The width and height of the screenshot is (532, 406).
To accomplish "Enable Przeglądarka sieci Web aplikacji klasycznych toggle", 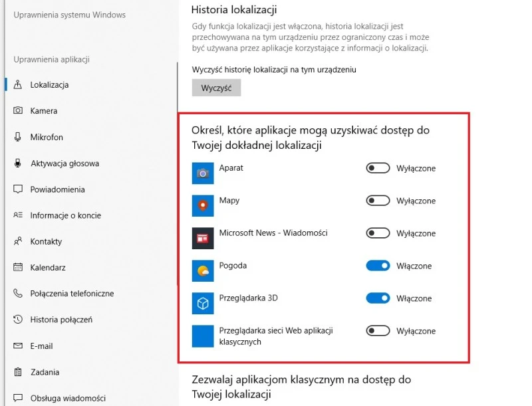I will [x=378, y=331].
